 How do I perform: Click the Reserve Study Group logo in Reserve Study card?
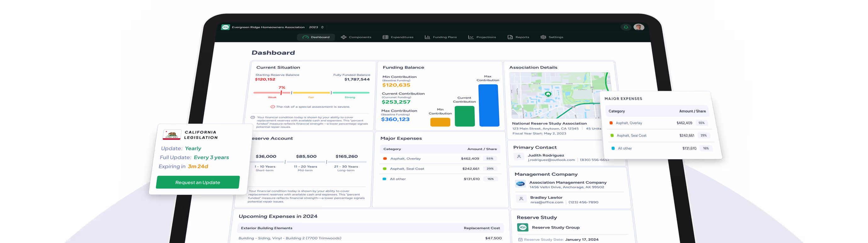click(523, 228)
